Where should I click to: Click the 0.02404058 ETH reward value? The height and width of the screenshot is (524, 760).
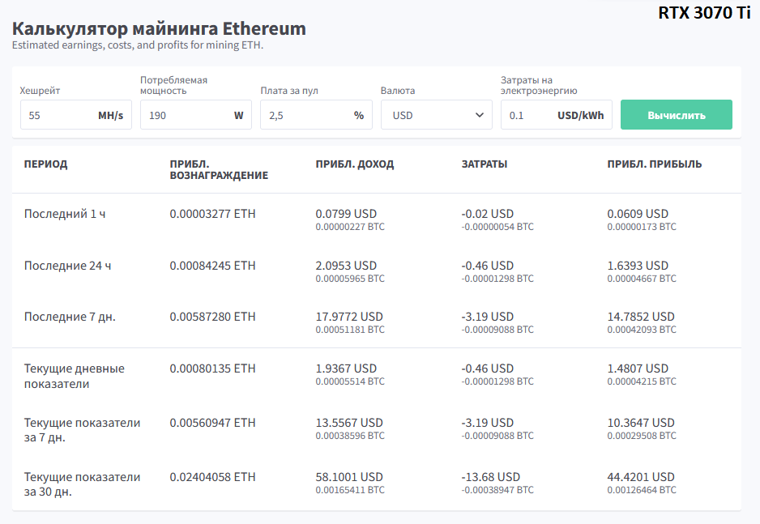212,477
